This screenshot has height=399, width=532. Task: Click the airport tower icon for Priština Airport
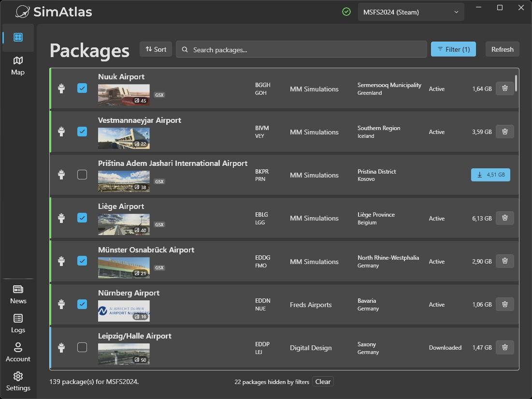61,175
